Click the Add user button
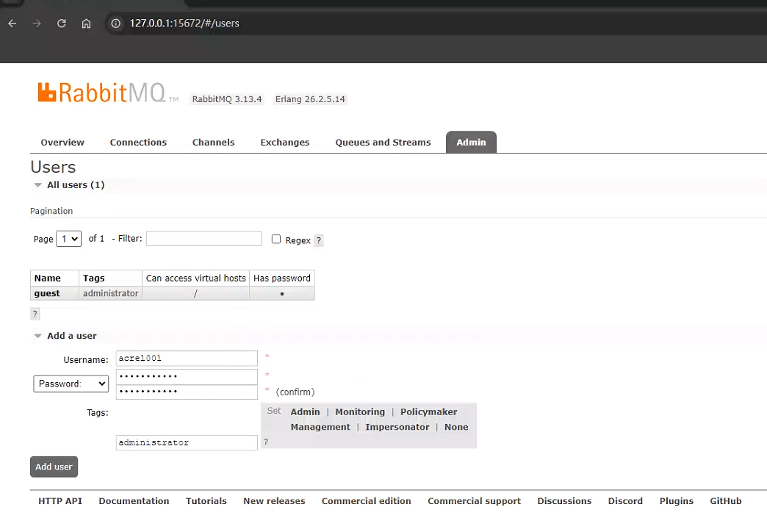Screen dimensions: 767x532 (x=54, y=467)
